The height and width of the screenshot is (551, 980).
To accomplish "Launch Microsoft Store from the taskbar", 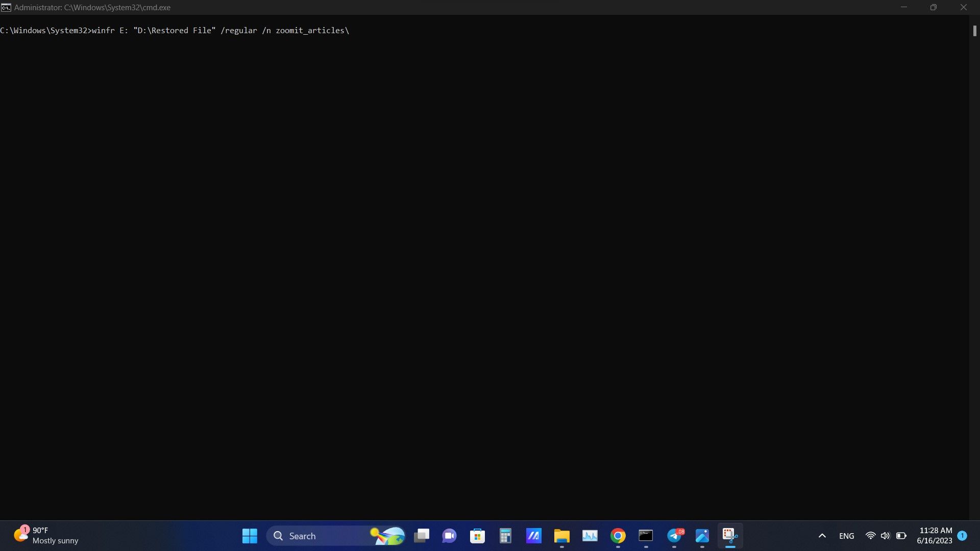I will click(x=477, y=536).
